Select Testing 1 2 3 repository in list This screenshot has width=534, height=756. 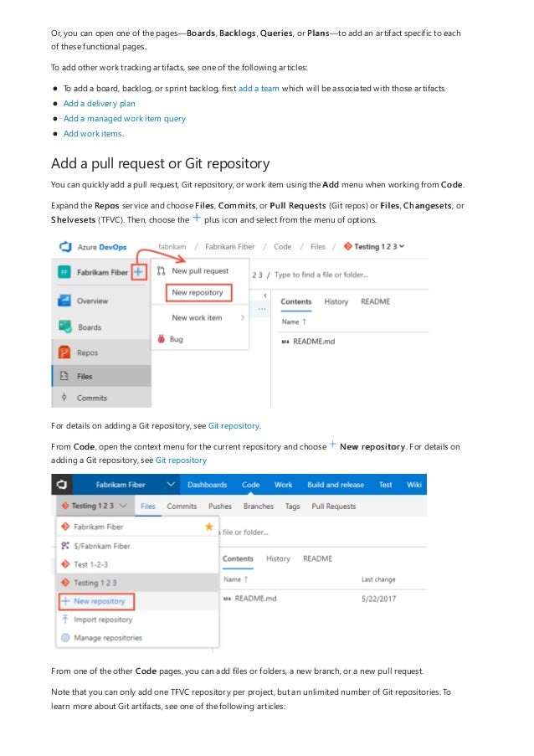point(137,583)
